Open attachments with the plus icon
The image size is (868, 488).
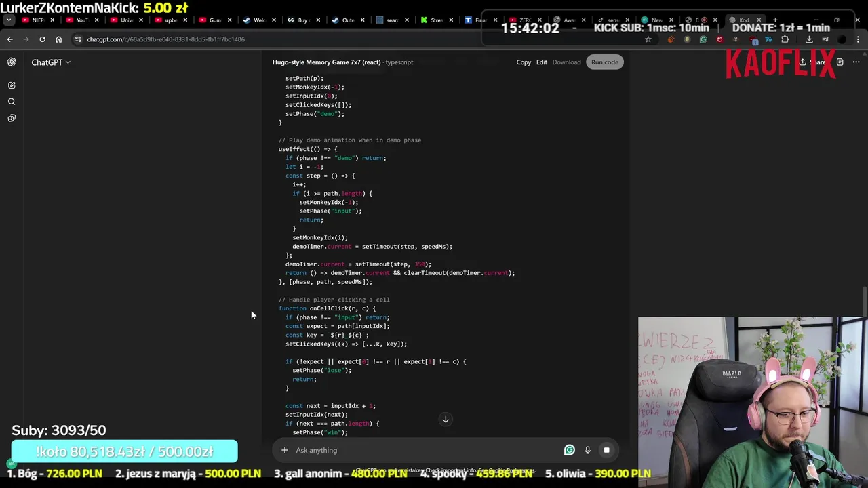(x=285, y=450)
